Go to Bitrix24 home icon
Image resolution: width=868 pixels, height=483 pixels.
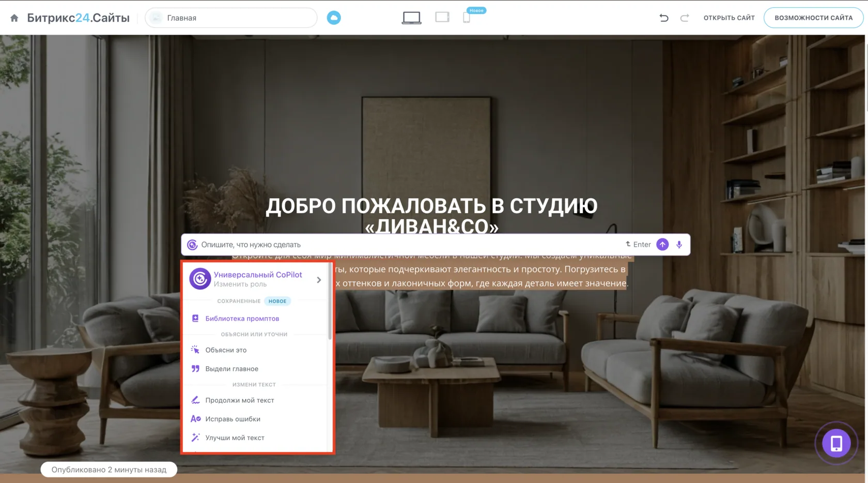point(14,18)
